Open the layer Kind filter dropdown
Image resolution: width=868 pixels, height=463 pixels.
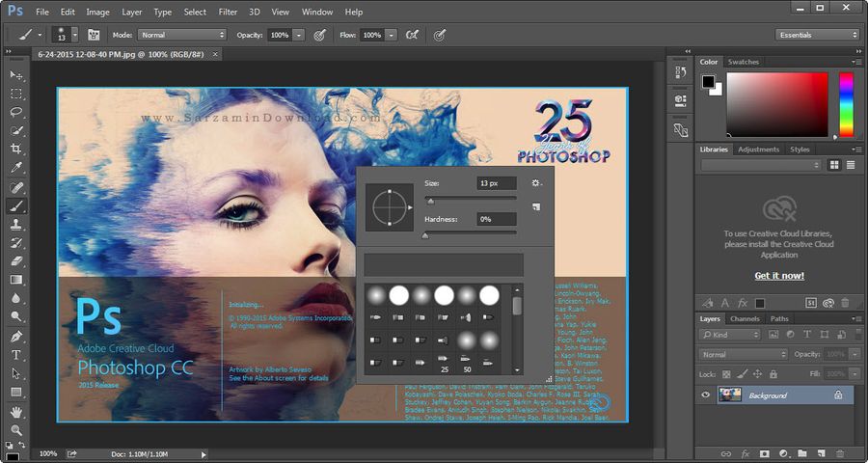730,335
